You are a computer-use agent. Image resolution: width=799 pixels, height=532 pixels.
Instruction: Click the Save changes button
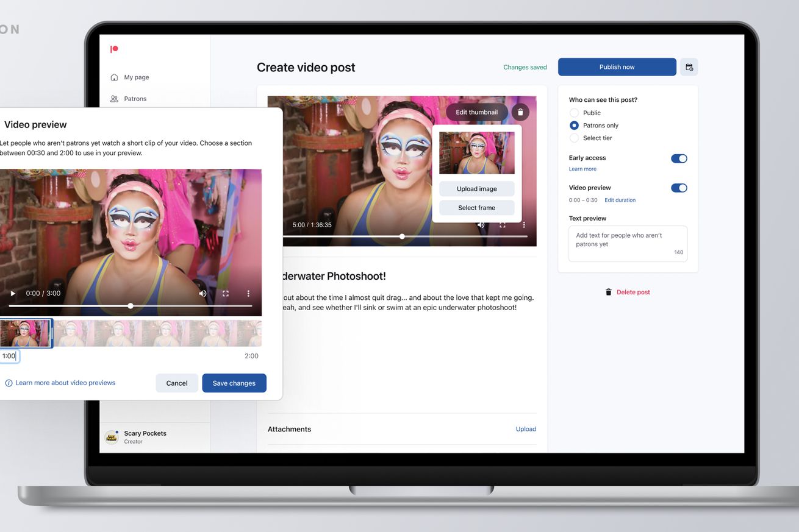coord(234,383)
